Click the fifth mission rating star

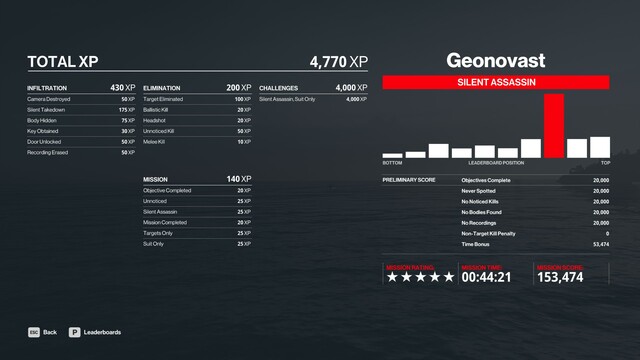point(449,277)
